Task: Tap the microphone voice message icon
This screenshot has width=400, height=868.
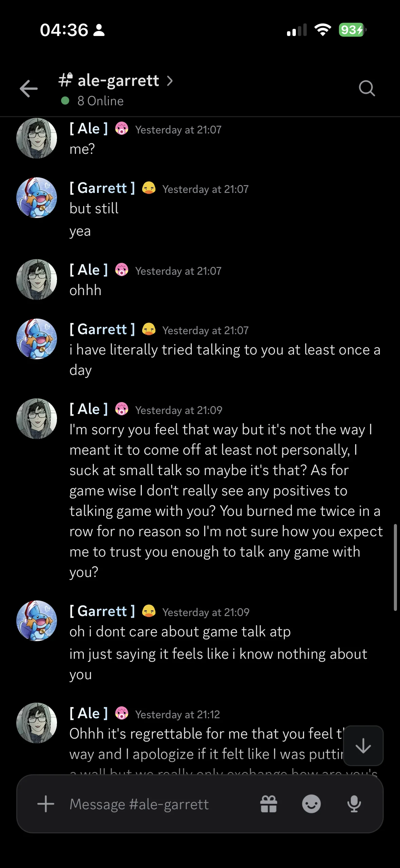Action: tap(354, 804)
